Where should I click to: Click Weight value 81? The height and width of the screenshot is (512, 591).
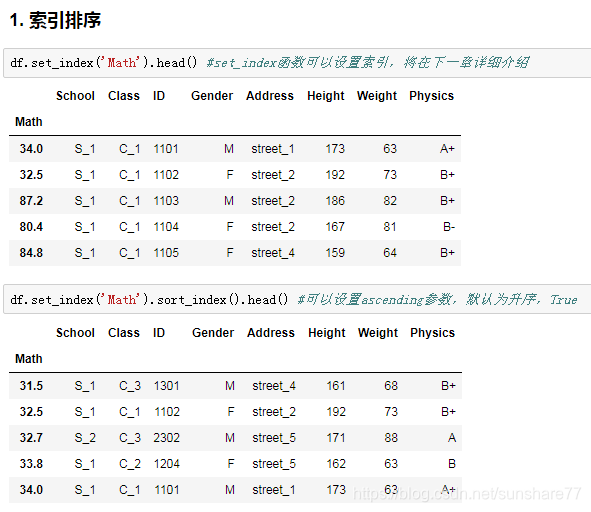click(x=390, y=227)
